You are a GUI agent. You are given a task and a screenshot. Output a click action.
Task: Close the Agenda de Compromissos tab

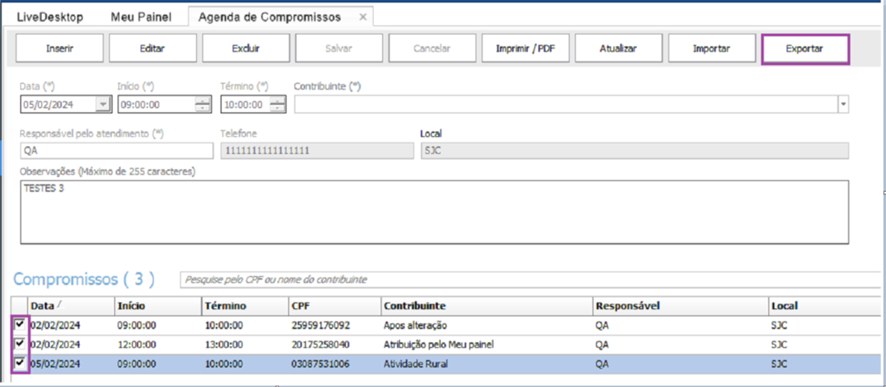363,17
